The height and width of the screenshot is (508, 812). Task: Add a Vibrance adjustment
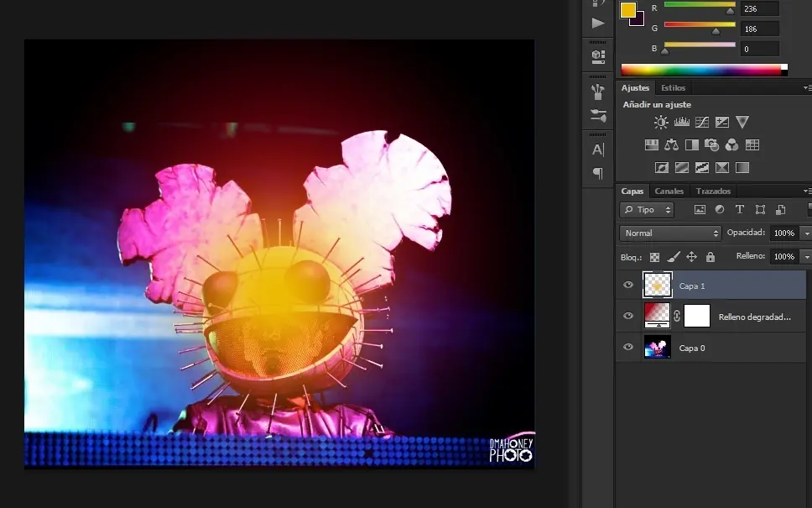point(742,123)
